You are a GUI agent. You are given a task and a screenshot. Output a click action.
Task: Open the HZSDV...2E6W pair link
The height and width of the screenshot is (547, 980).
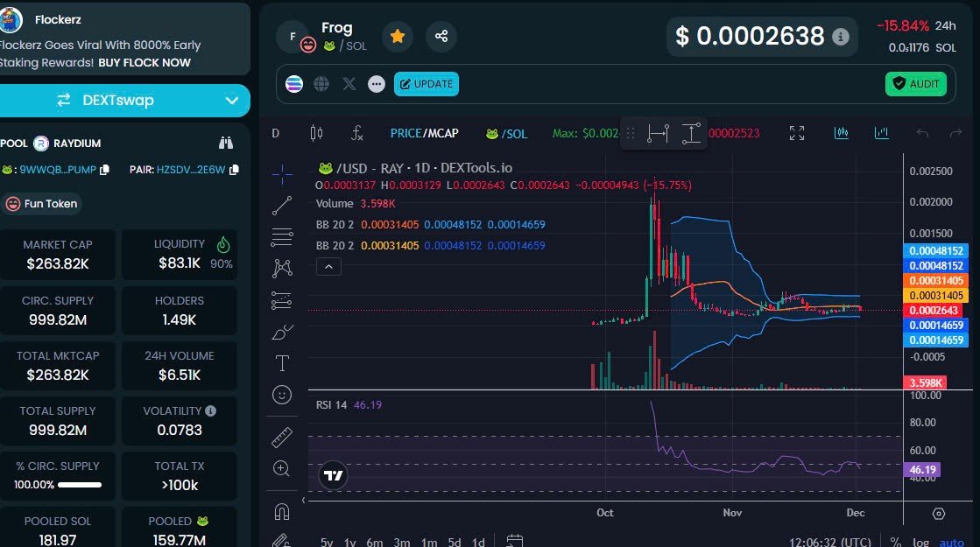191,169
